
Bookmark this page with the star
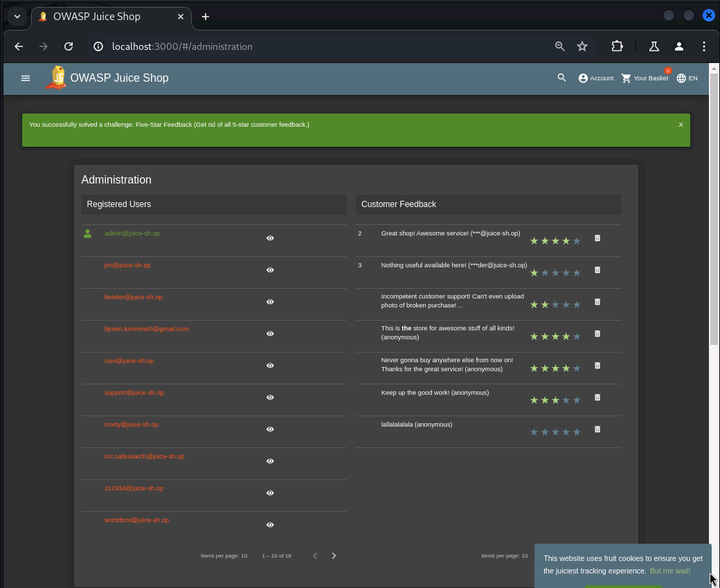pyautogui.click(x=582, y=46)
